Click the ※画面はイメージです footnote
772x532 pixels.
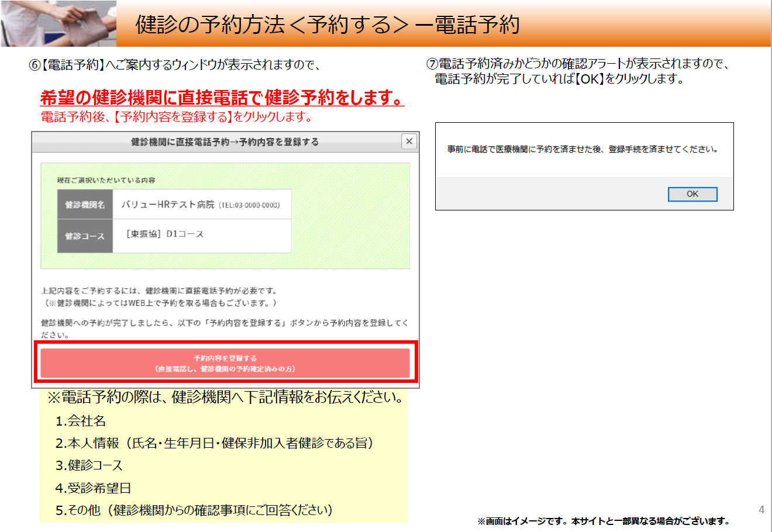[603, 521]
